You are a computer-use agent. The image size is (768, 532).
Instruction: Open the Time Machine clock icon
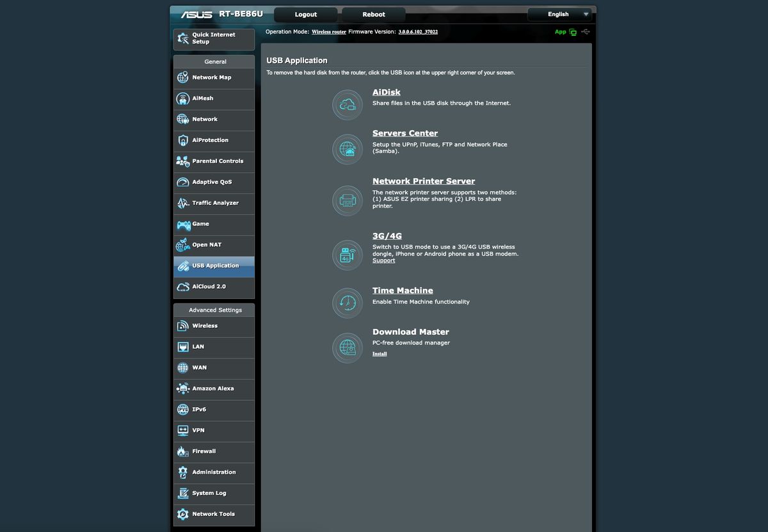coord(348,302)
